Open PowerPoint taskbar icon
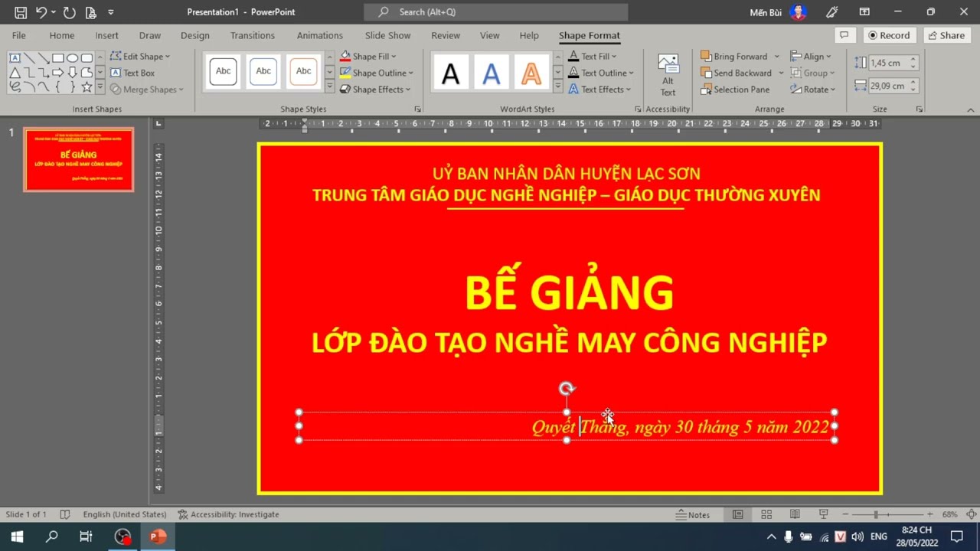The height and width of the screenshot is (551, 980). pos(158,536)
